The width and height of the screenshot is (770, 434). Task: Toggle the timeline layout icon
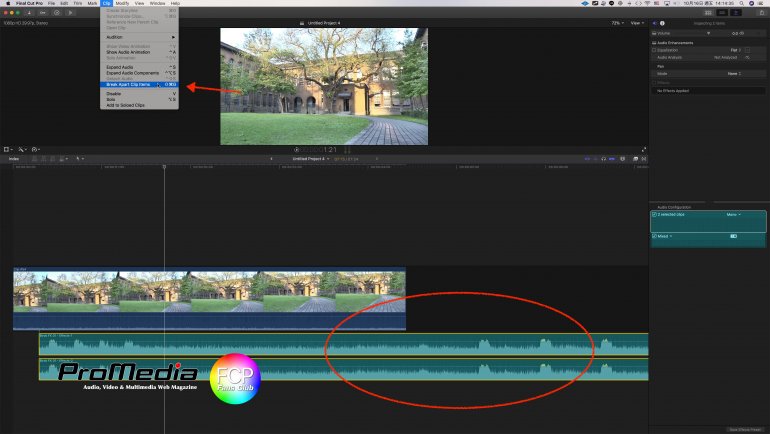[x=722, y=13]
